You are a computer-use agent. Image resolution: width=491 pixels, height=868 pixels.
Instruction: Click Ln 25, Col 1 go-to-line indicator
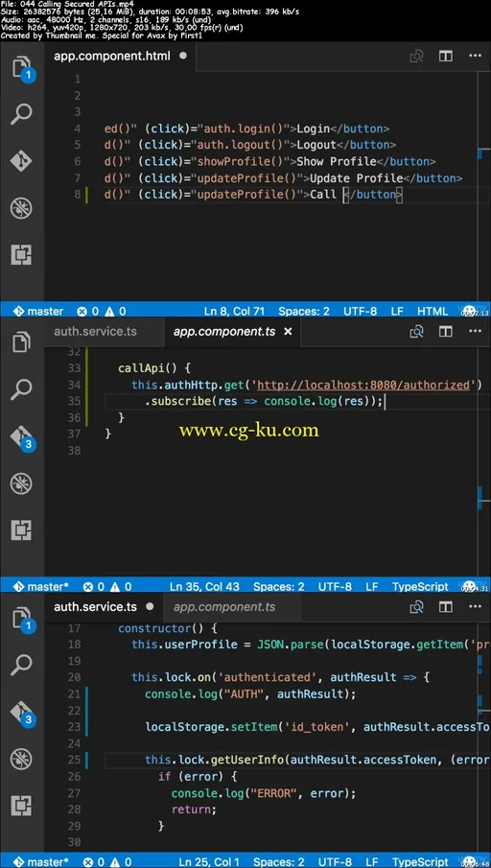(x=209, y=862)
